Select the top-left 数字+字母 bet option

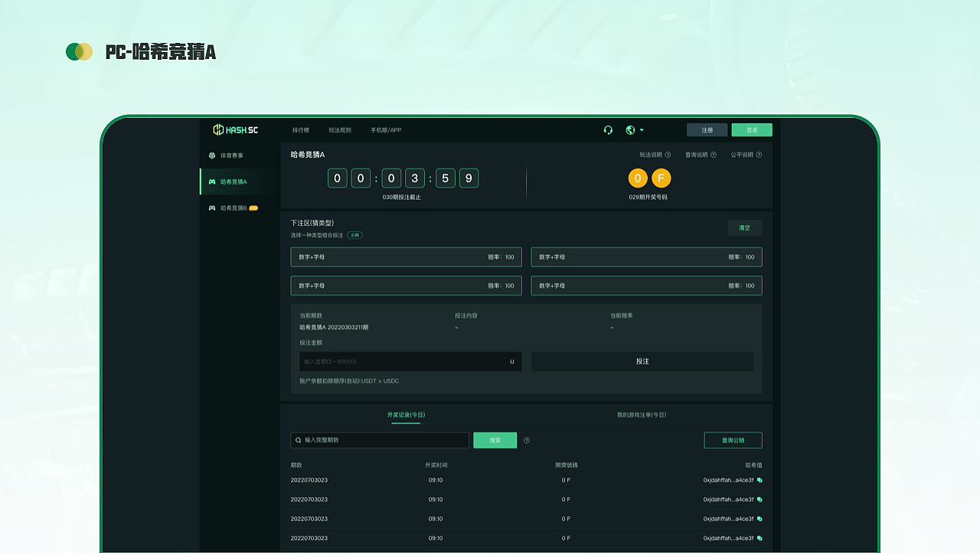(406, 257)
